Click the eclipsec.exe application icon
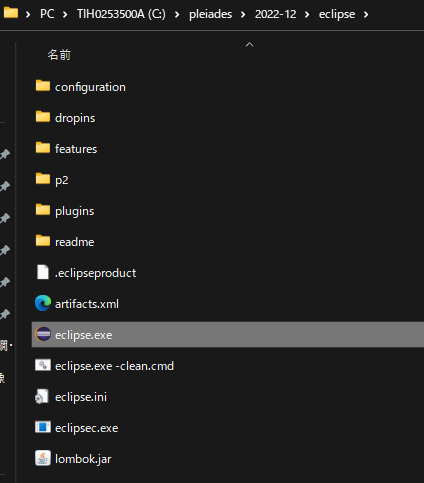This screenshot has height=483, width=424. pyautogui.click(x=43, y=427)
